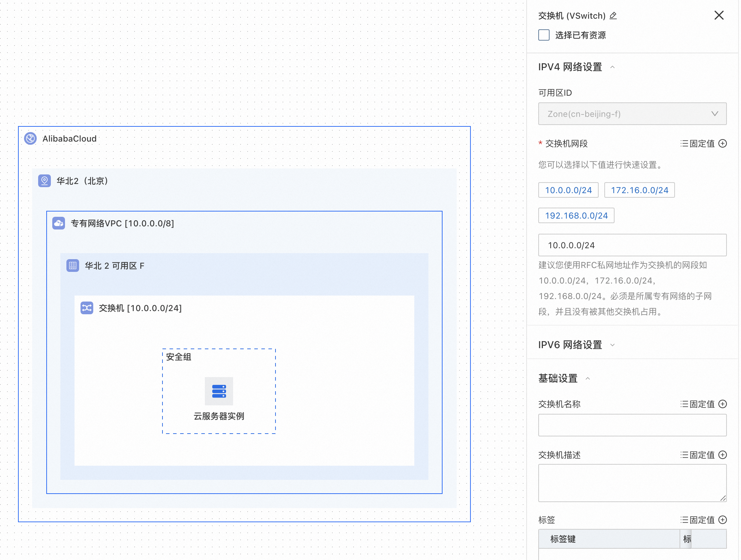
Task: Collapse the 基础设置 section
Action: pyautogui.click(x=588, y=379)
